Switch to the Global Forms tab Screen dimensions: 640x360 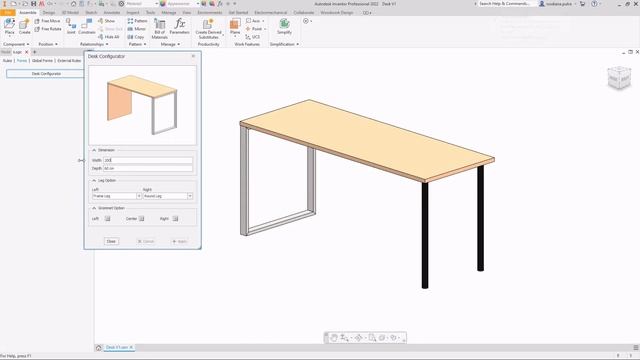(42, 60)
